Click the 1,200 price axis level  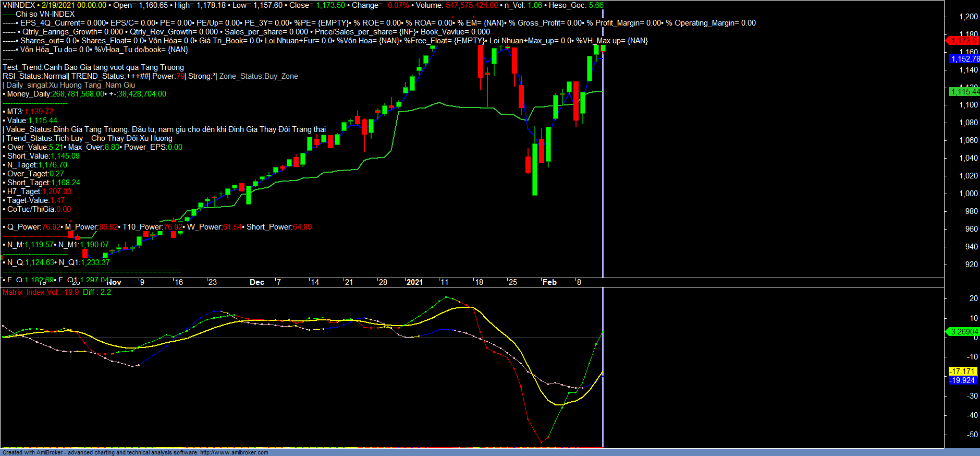pos(968,17)
